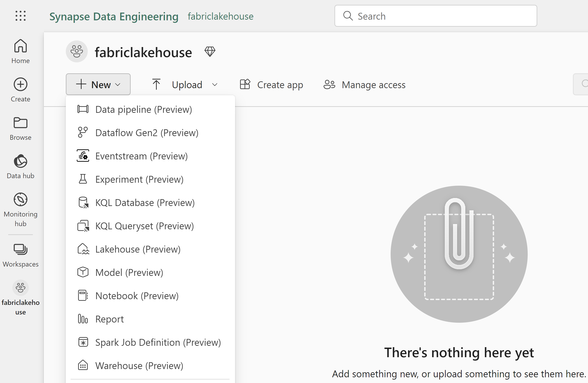
Task: Open Monitoring hub in sidebar
Action: (21, 209)
